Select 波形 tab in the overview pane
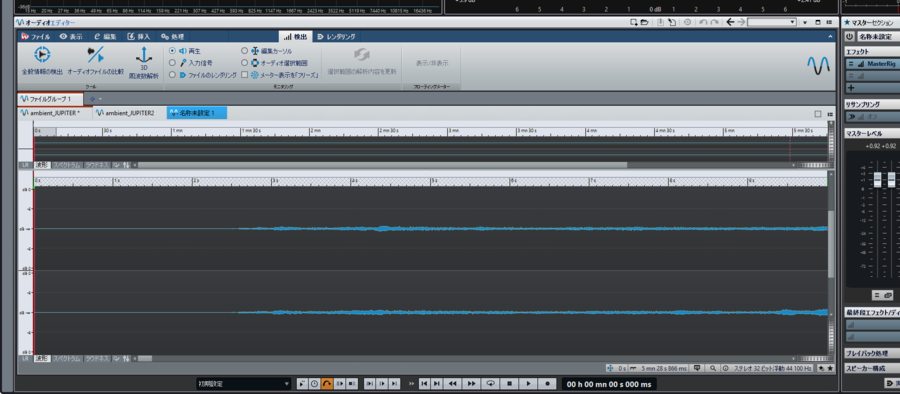The height and width of the screenshot is (394, 900). click(x=41, y=165)
